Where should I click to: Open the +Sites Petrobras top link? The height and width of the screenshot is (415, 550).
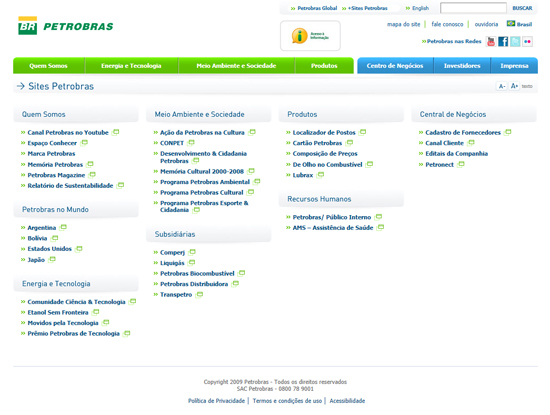(x=368, y=8)
